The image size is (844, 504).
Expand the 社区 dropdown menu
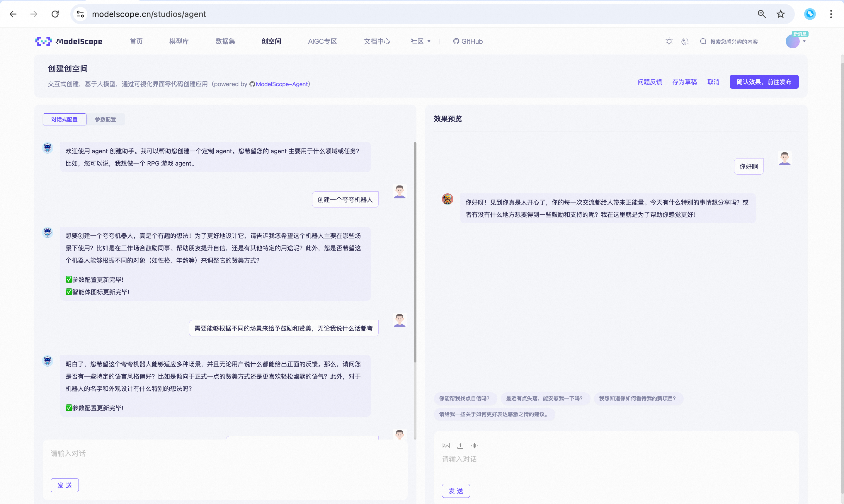421,41
